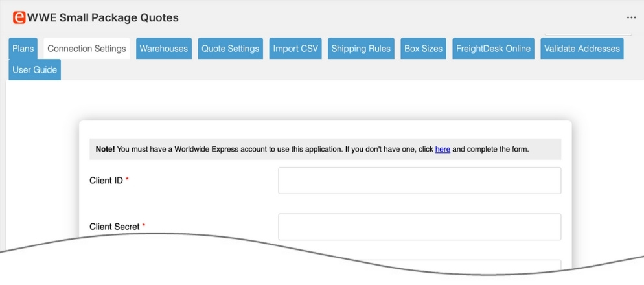Focus the Client Secret input field
Image resolution: width=644 pixels, height=285 pixels.
[x=420, y=227]
